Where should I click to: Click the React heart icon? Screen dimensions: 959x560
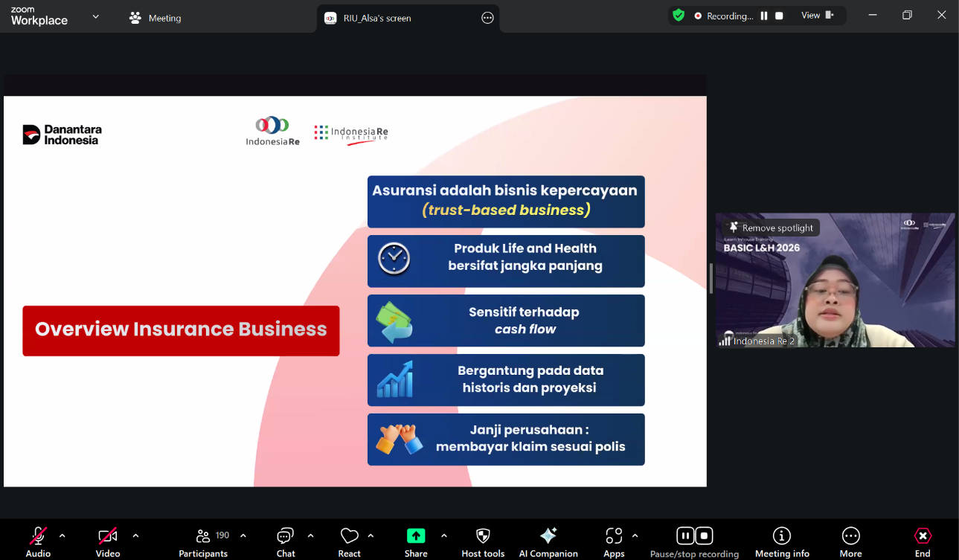[x=349, y=536]
